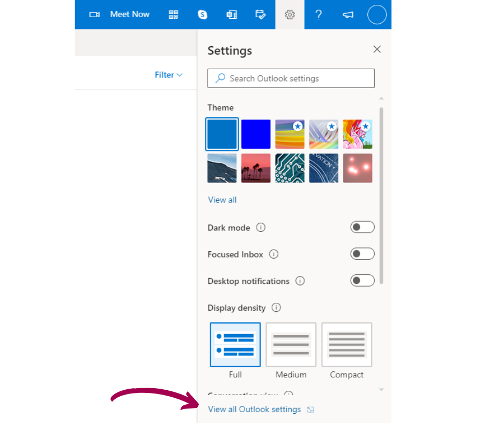Enable Desktop notifications

tap(362, 280)
